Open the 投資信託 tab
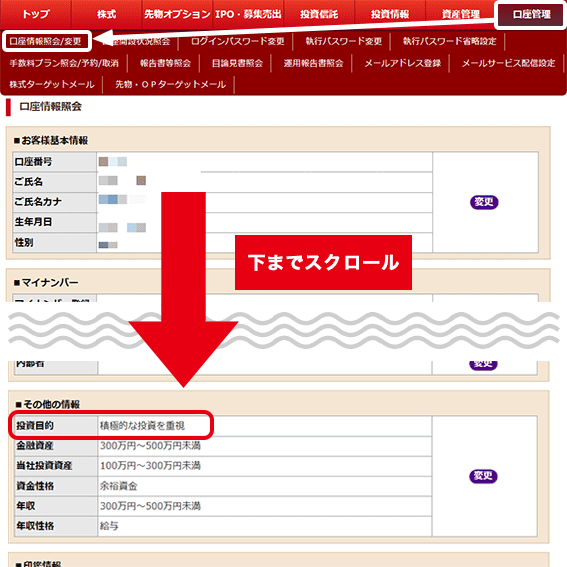This screenshot has width=567, height=567. 319,14
